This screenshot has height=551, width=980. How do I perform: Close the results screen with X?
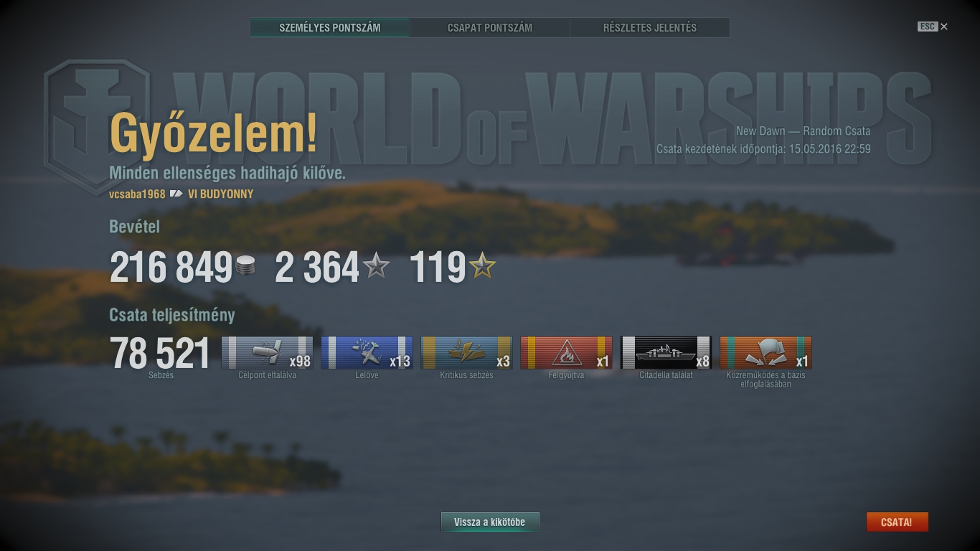tap(944, 27)
